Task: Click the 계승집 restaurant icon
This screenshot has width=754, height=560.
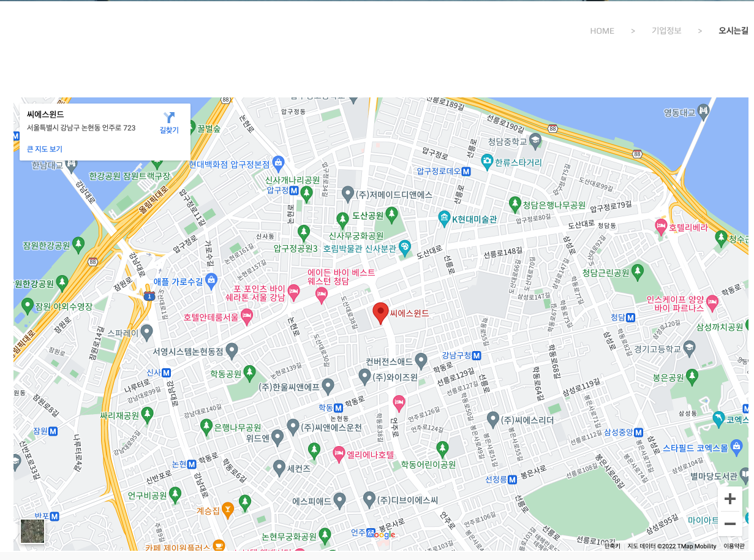Action: [x=228, y=509]
